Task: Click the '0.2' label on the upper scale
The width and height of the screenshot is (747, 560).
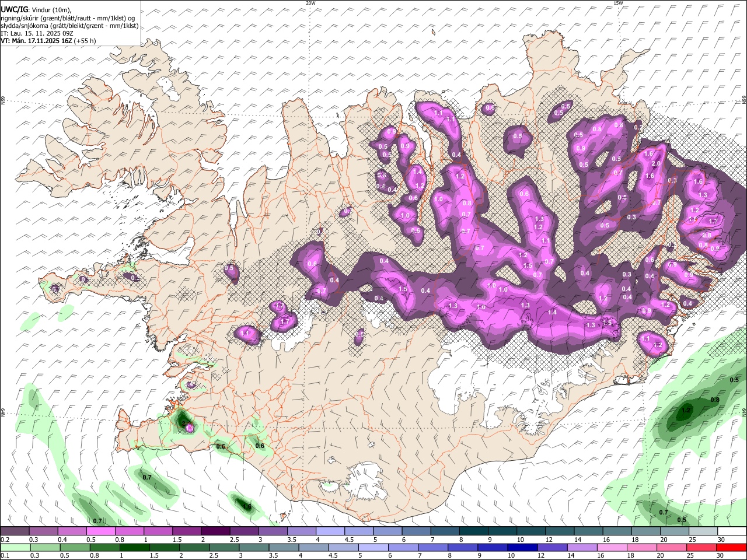Action: click(5, 540)
